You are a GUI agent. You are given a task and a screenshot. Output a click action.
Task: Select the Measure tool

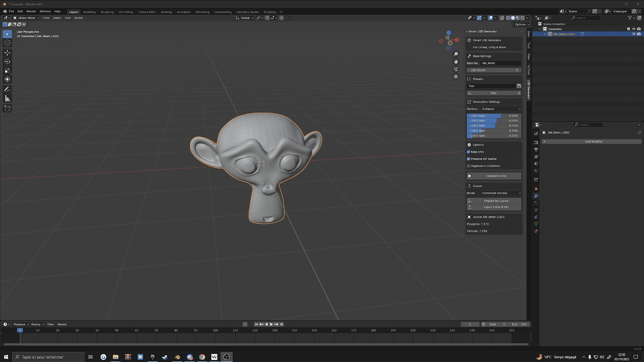(x=7, y=99)
